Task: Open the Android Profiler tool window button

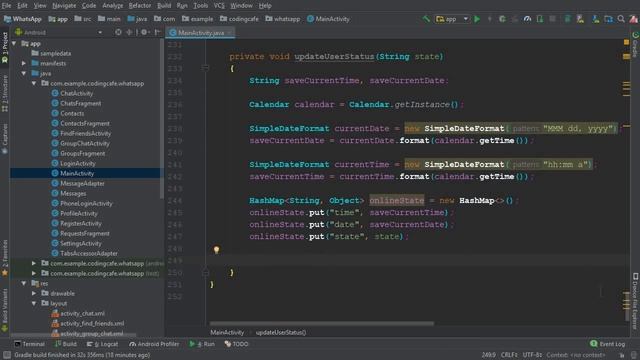Action: click(x=154, y=344)
